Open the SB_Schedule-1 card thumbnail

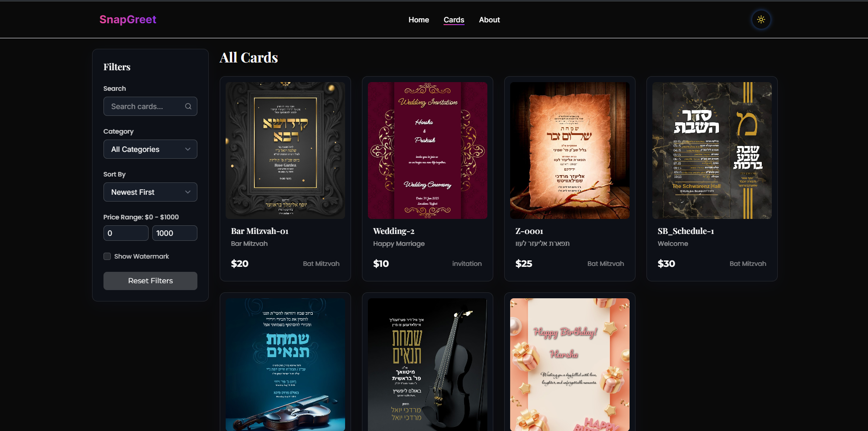point(712,151)
